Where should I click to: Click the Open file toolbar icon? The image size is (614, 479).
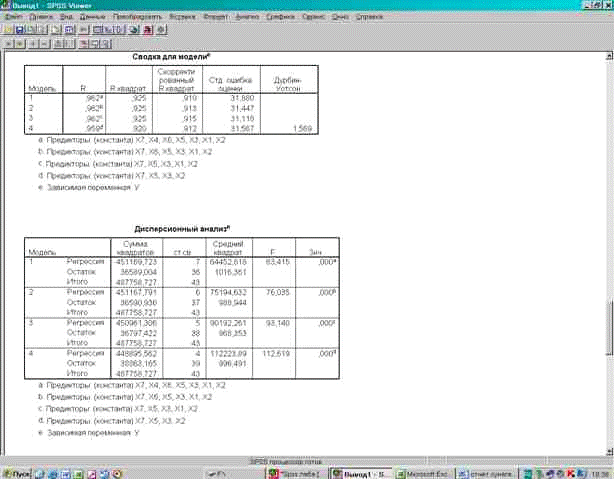pos(9,31)
